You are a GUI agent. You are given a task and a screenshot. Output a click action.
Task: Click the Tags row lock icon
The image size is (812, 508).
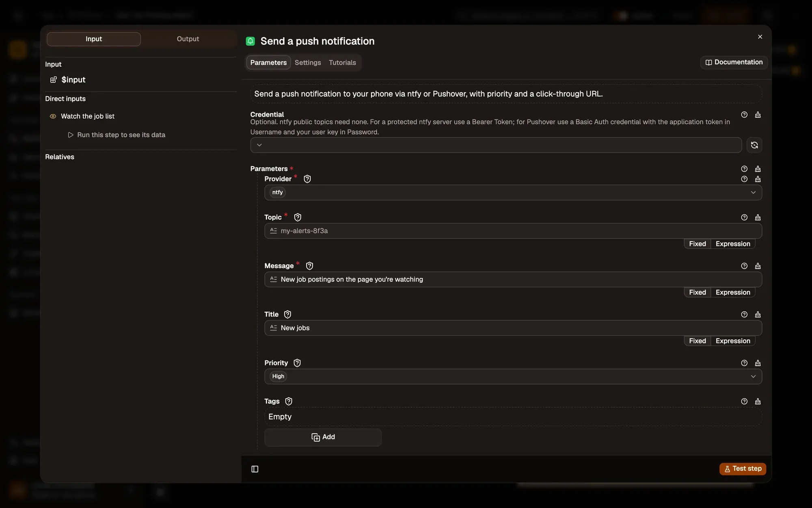[x=758, y=401]
